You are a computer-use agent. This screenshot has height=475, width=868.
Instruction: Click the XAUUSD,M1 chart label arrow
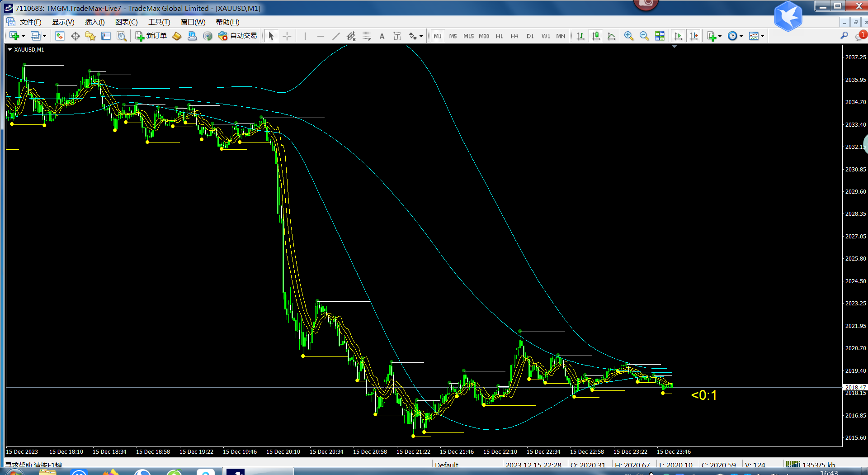pyautogui.click(x=9, y=50)
